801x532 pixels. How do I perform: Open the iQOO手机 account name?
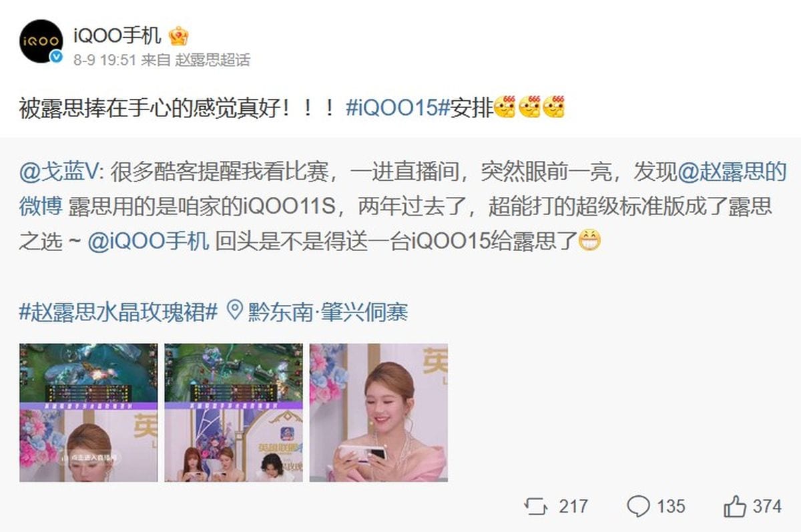click(117, 35)
